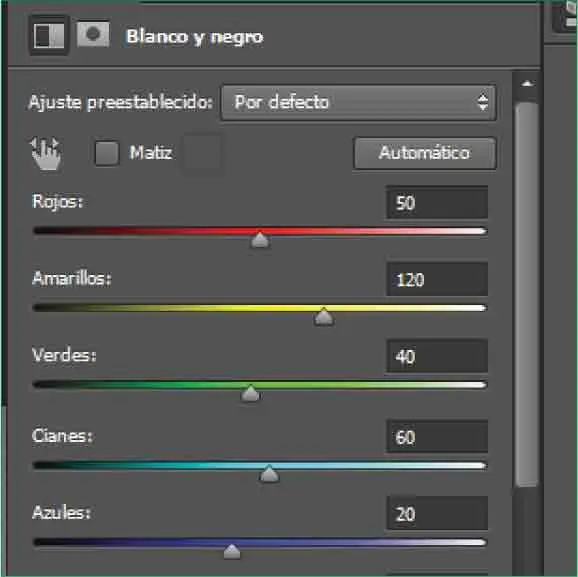Click the Amarillos value field showing 120

pyautogui.click(x=437, y=279)
